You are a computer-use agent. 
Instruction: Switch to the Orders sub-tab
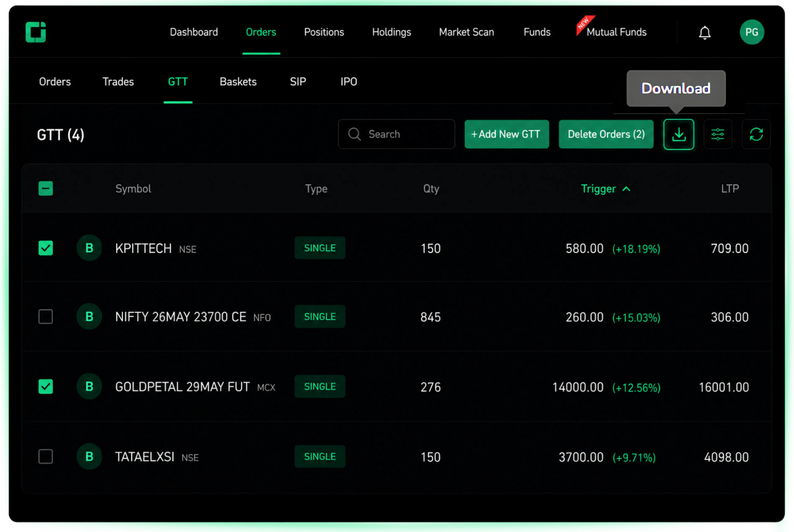tap(55, 82)
